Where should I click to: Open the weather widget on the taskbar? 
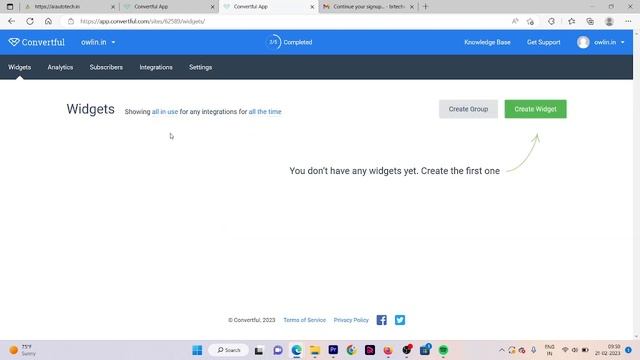click(23, 350)
